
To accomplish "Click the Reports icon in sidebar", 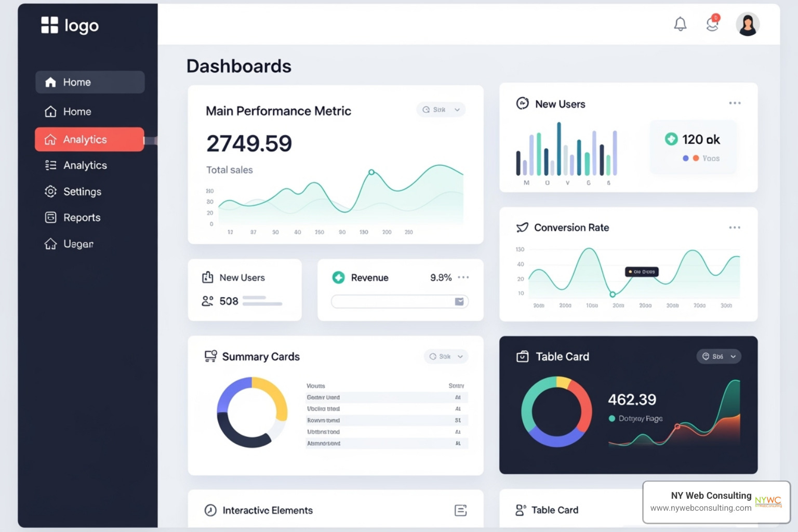I will click(50, 217).
